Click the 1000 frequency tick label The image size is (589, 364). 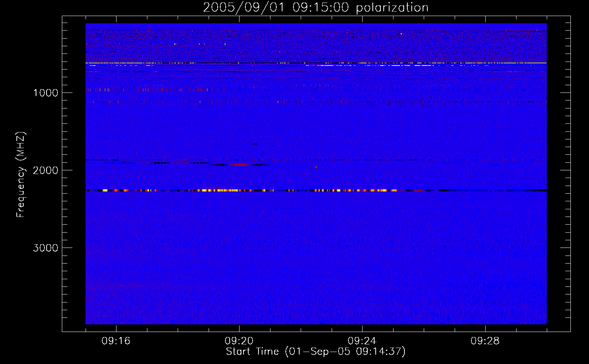click(46, 93)
